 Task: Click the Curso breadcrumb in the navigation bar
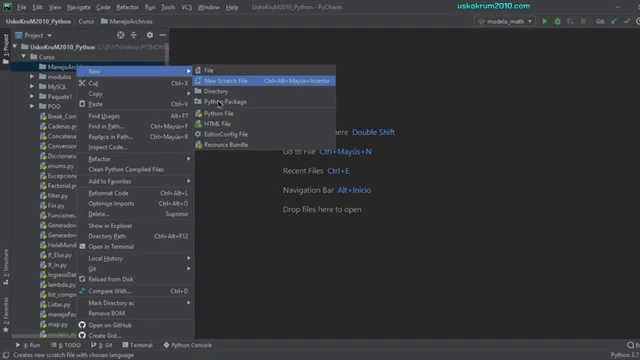86,21
